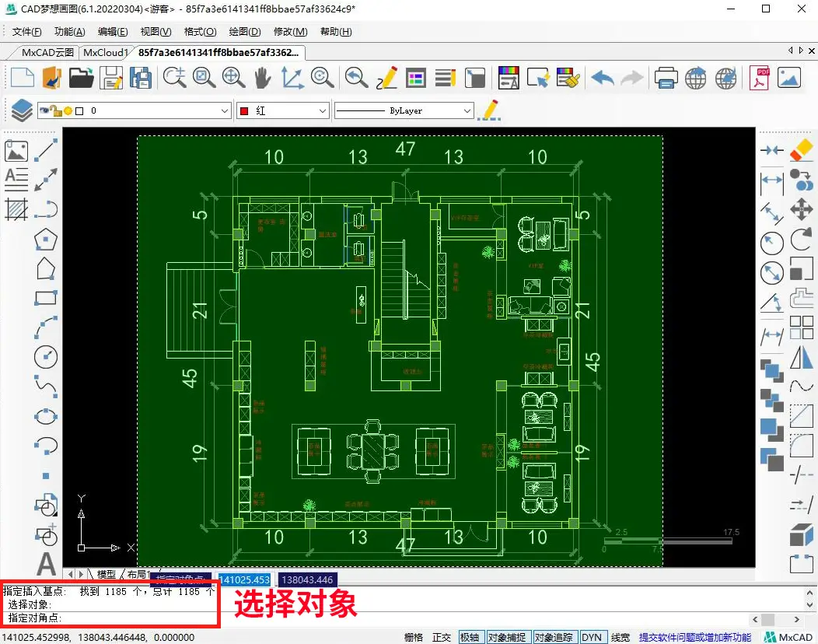Select the linear dimension tool

click(772, 184)
